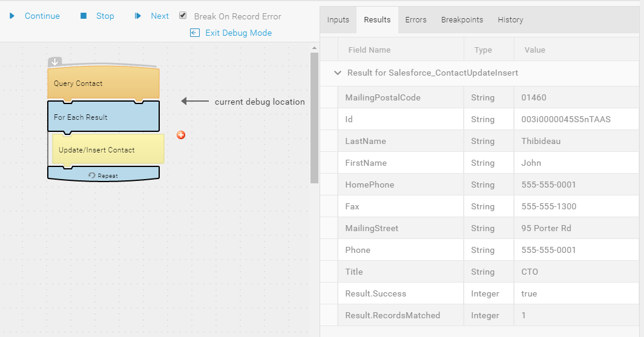Click the Next step icon

pos(137,16)
